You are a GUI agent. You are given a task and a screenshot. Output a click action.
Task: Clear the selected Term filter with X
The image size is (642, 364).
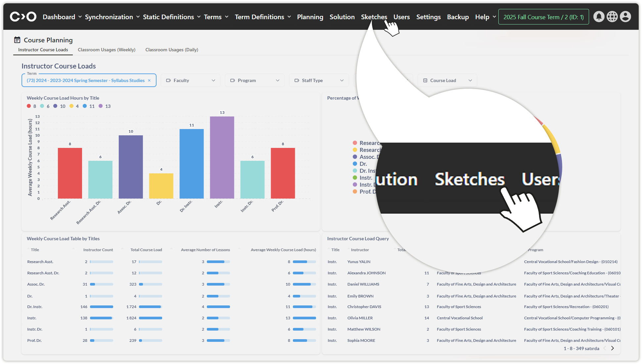pyautogui.click(x=149, y=80)
